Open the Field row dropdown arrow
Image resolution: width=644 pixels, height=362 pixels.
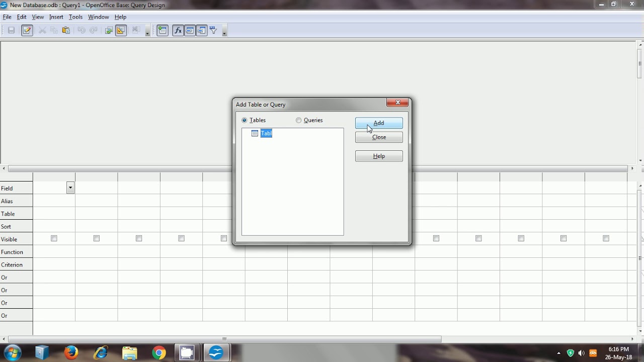click(70, 188)
